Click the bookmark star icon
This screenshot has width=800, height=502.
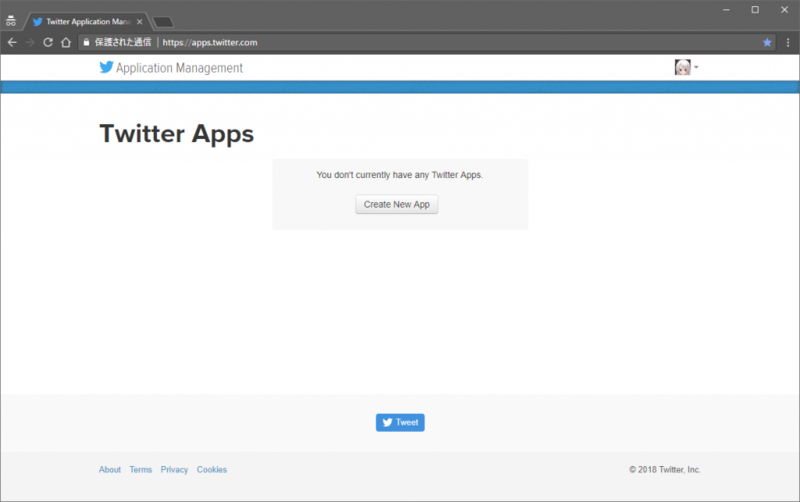click(x=767, y=42)
